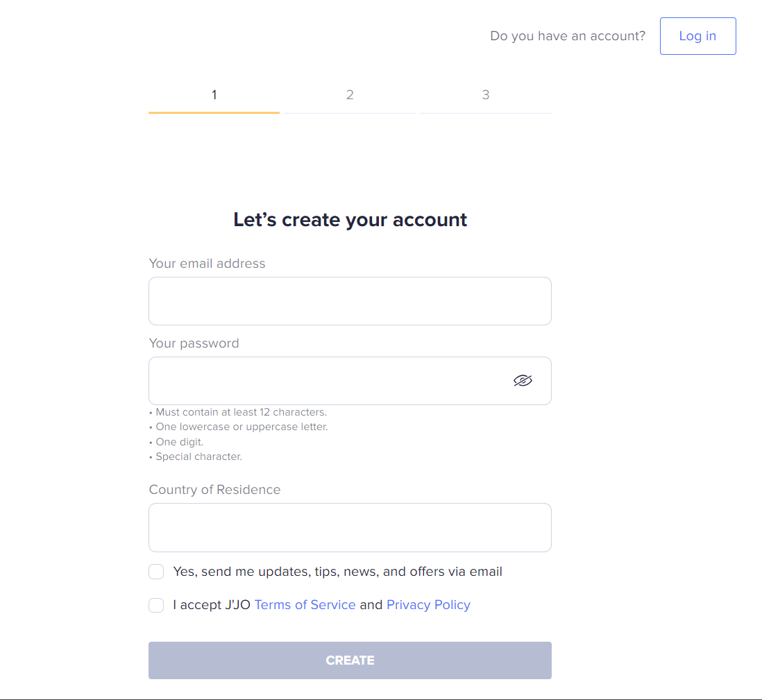The image size is (762, 700).
Task: Click the 'Do you have an account?' text
Action: coord(568,36)
